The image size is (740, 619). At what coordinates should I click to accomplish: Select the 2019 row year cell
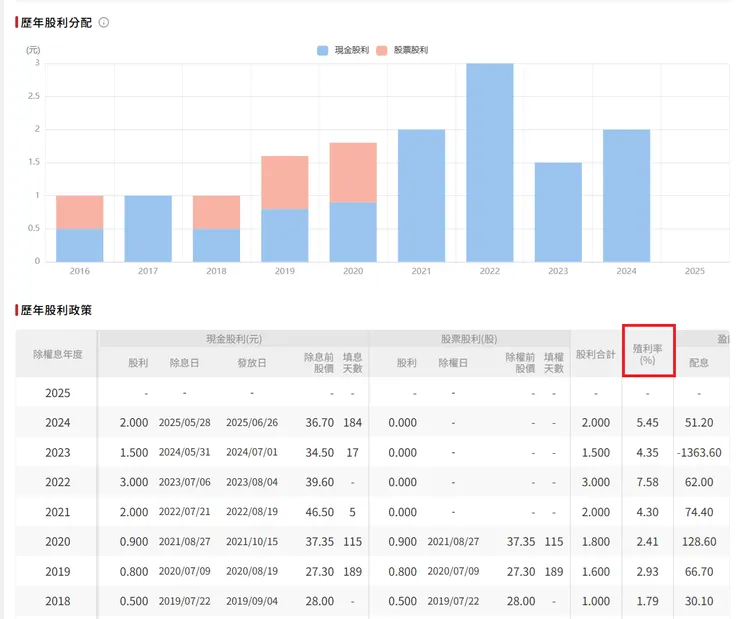pyautogui.click(x=58, y=571)
